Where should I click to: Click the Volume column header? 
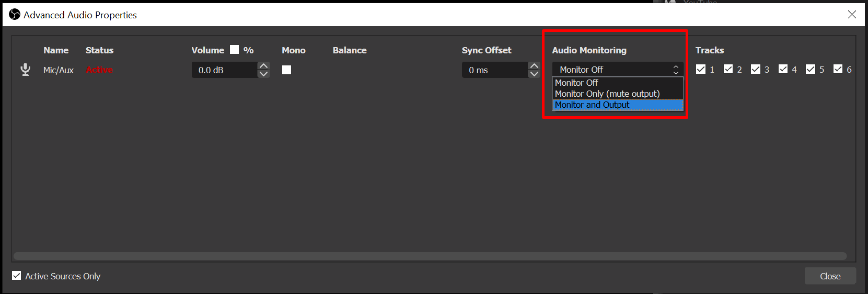tap(207, 50)
